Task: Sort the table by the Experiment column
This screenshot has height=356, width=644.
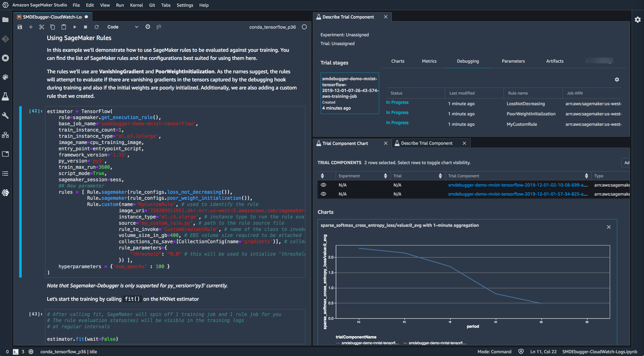Action: point(385,176)
